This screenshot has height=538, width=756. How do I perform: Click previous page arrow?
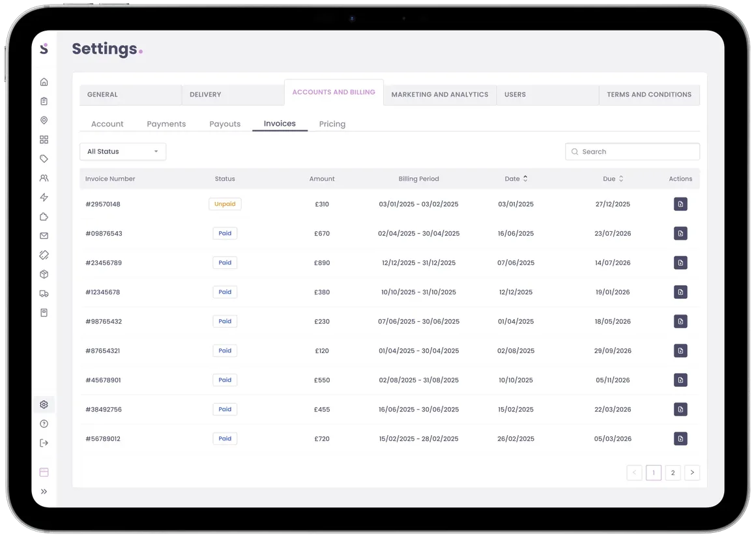pos(634,473)
